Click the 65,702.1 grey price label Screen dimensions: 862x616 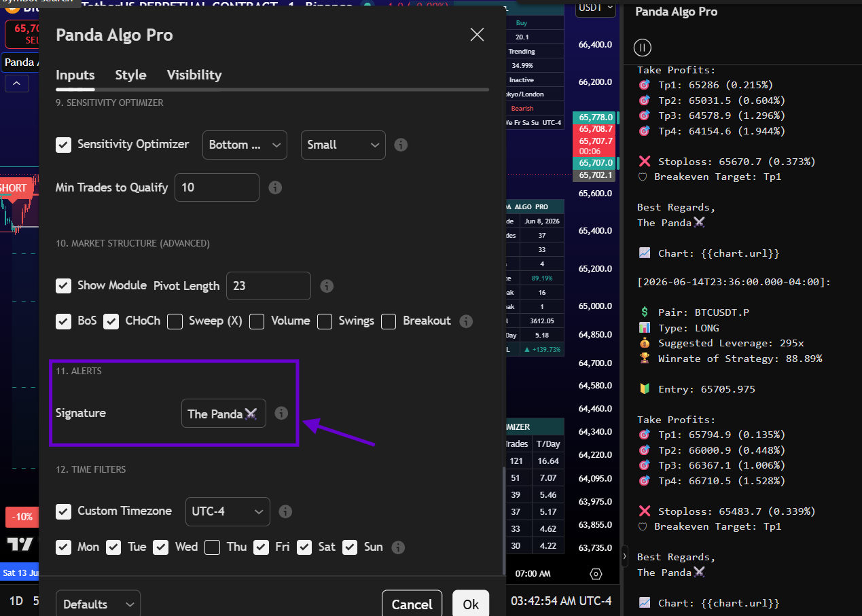(594, 175)
